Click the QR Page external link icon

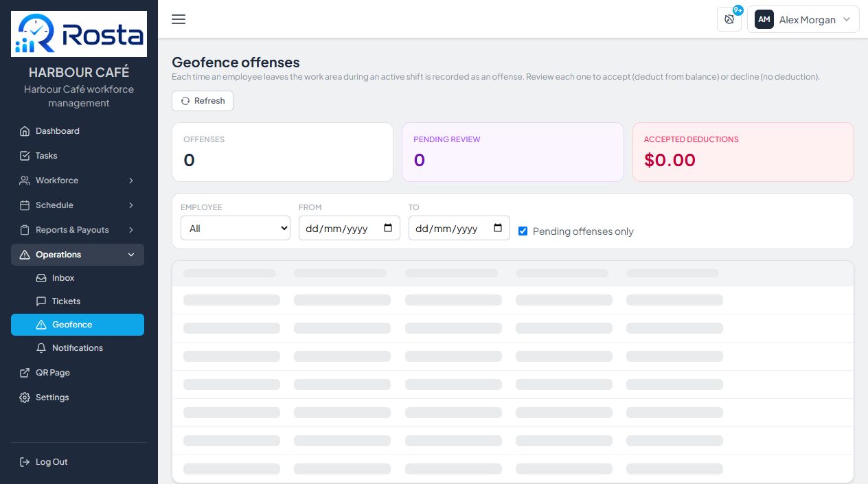point(25,373)
